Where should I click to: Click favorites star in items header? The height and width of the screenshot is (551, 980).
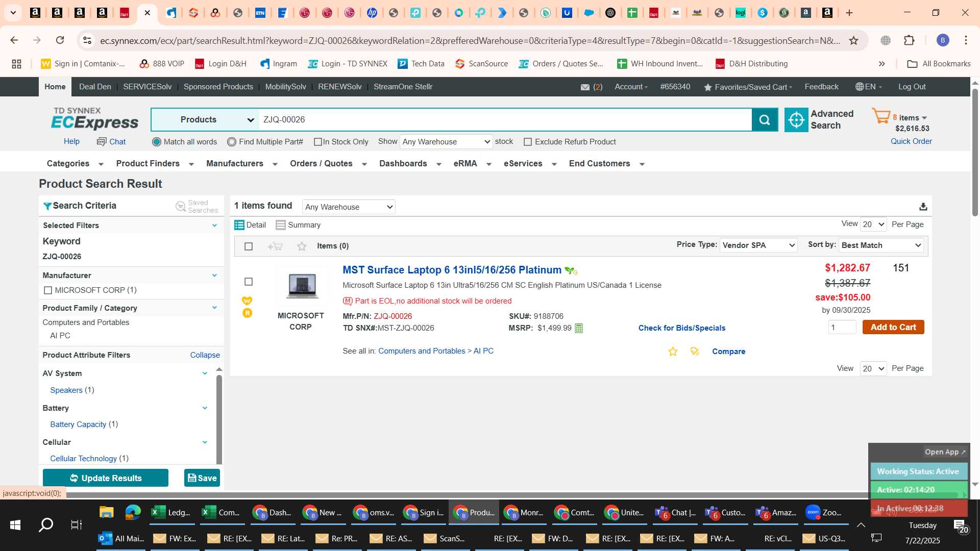click(302, 246)
